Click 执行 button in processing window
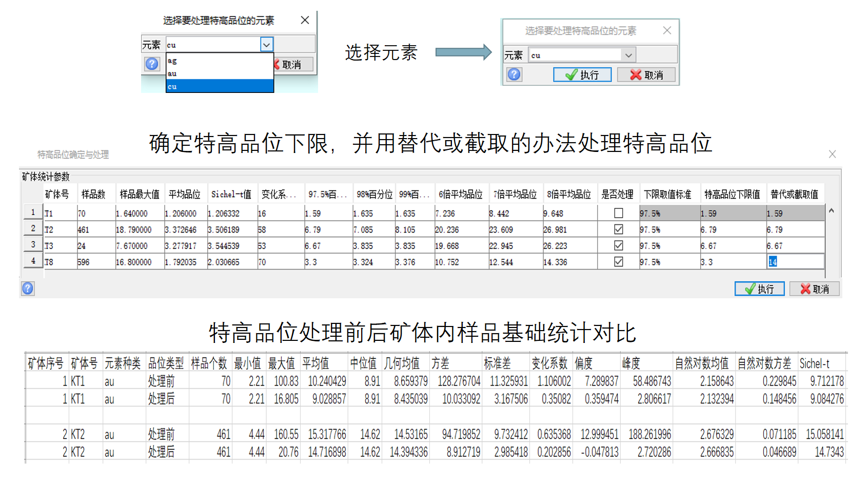The height and width of the screenshot is (480, 868). [759, 289]
